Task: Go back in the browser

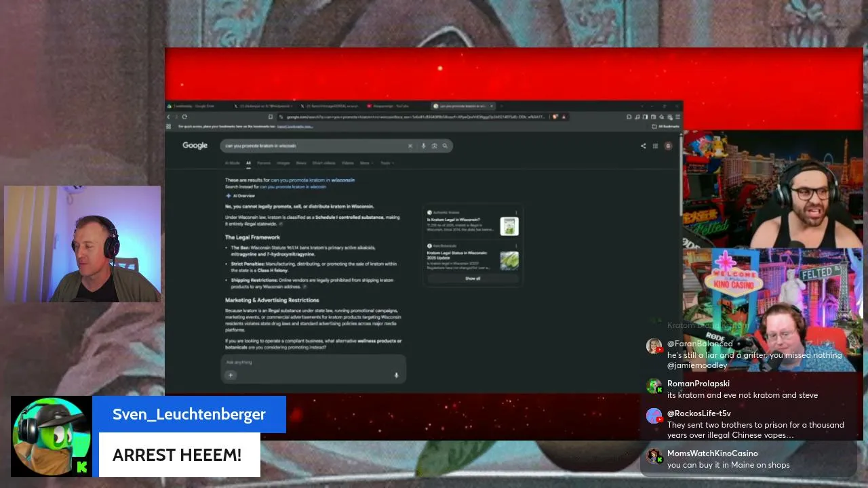Action: pyautogui.click(x=169, y=117)
